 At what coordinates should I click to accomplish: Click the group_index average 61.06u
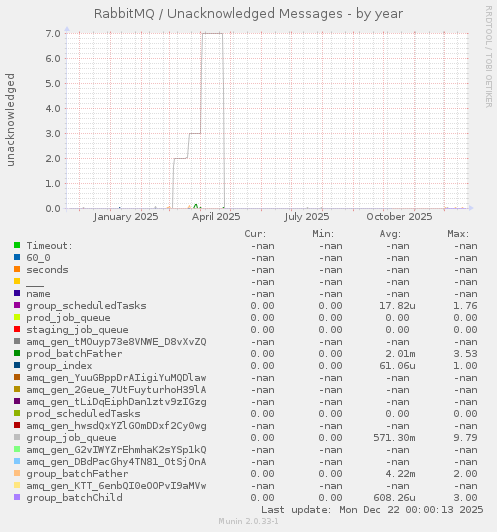tap(397, 366)
